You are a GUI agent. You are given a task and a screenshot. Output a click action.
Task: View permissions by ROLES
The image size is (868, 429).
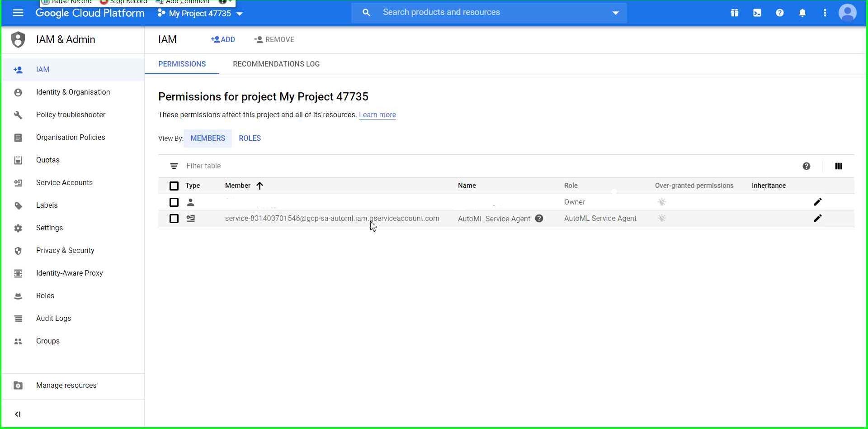[x=250, y=138]
